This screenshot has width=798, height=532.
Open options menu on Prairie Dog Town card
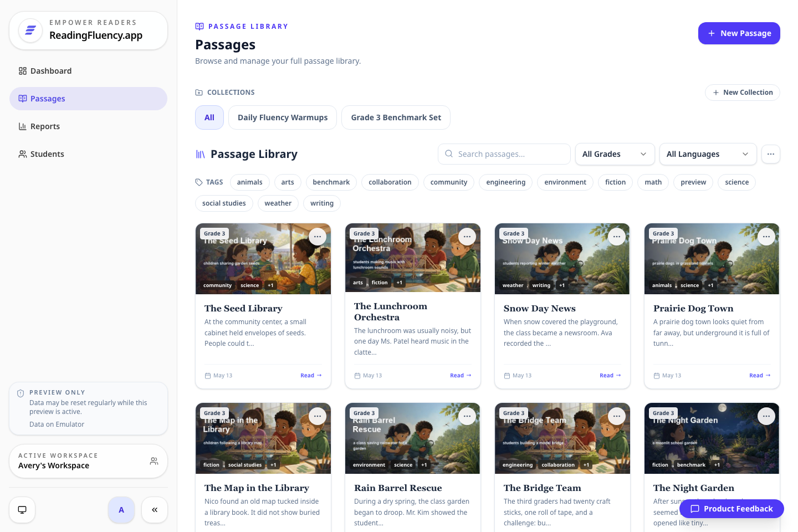766,237
